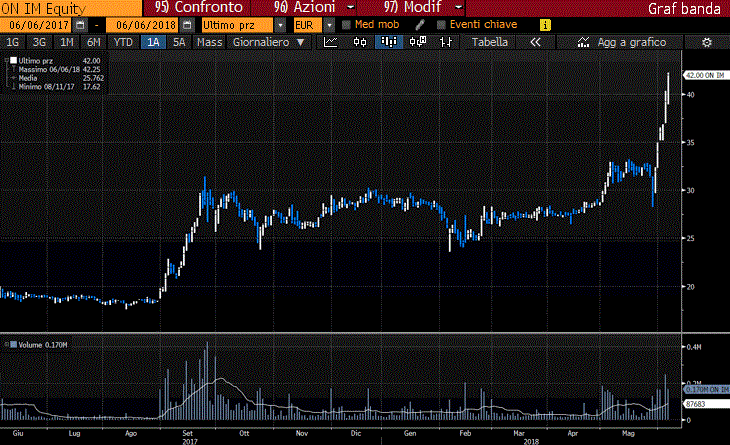Click the Tabella button
This screenshot has height=445, width=730.
pyautogui.click(x=489, y=43)
